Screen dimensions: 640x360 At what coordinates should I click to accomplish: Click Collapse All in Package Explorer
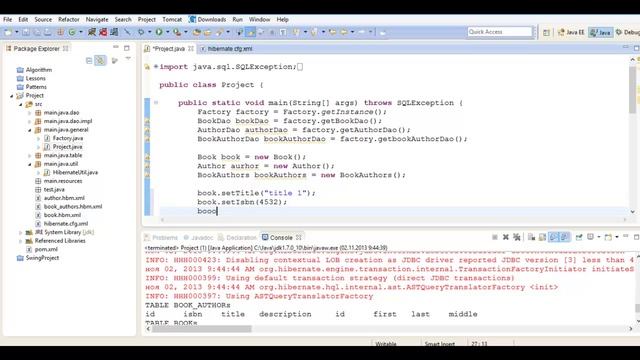(x=89, y=61)
